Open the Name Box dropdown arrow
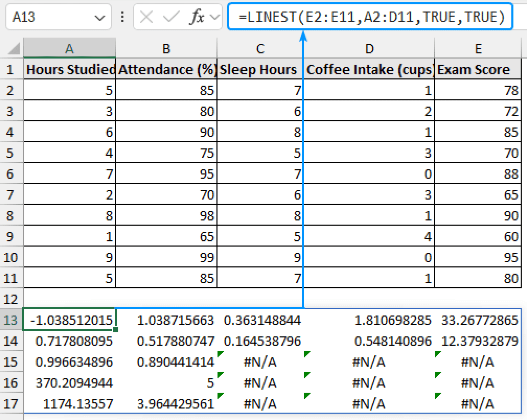 click(x=99, y=17)
